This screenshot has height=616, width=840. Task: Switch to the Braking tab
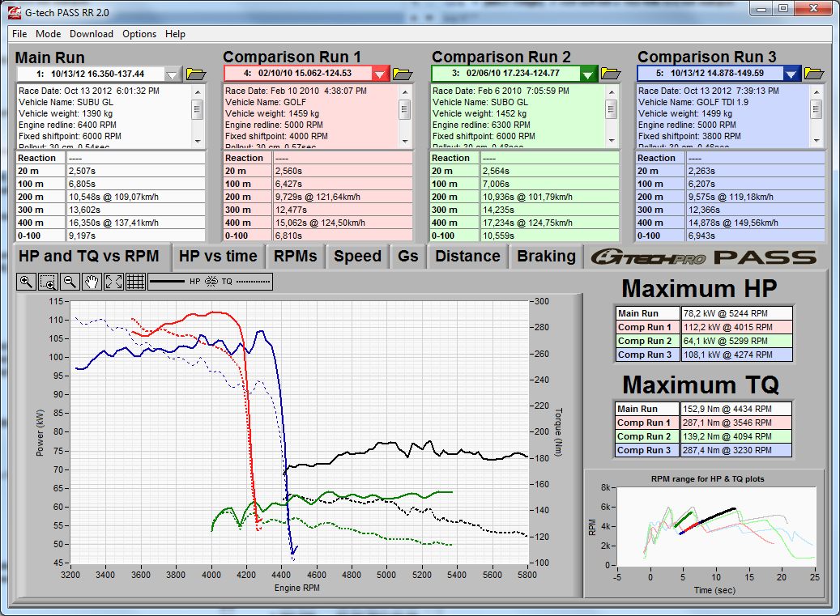click(x=547, y=257)
